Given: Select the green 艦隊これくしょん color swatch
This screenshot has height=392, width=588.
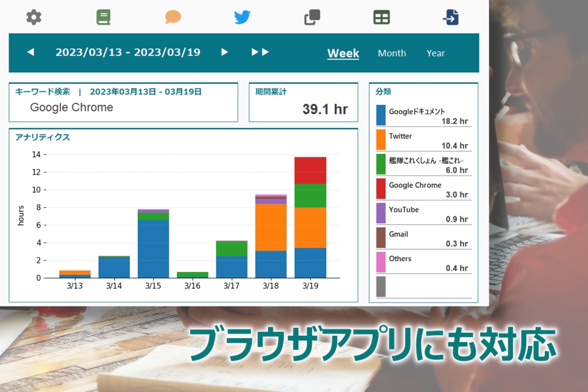Looking at the screenshot, I should 381,164.
